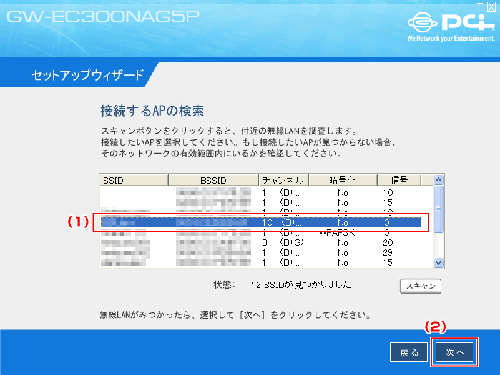Click the 暗号化 encryption column header

click(x=343, y=180)
